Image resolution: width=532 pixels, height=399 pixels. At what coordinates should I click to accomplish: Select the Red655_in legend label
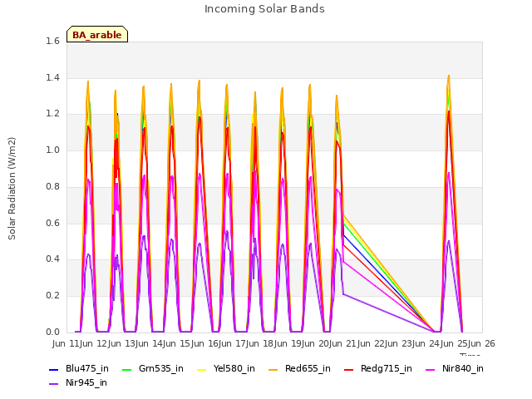[x=308, y=369]
